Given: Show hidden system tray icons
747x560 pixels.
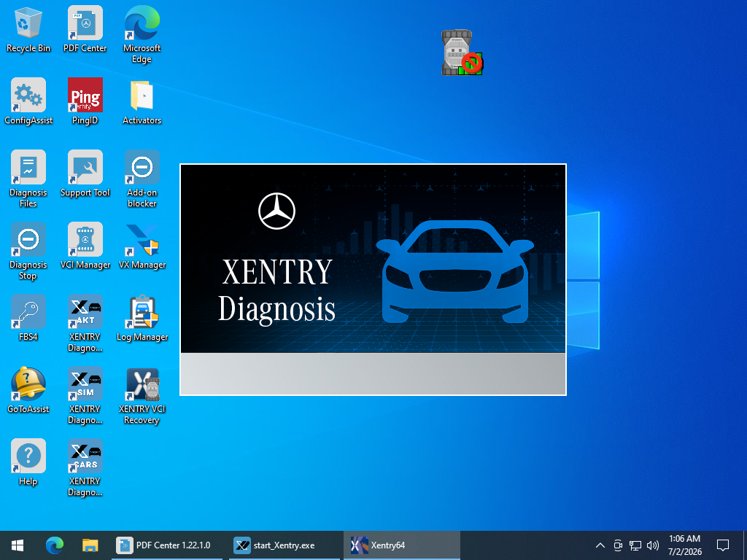Looking at the screenshot, I should point(600,545).
